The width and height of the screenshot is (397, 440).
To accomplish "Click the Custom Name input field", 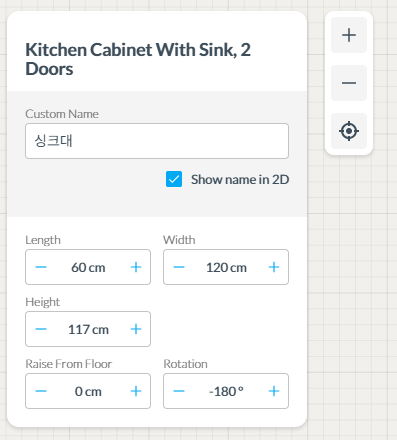I will [x=157, y=141].
